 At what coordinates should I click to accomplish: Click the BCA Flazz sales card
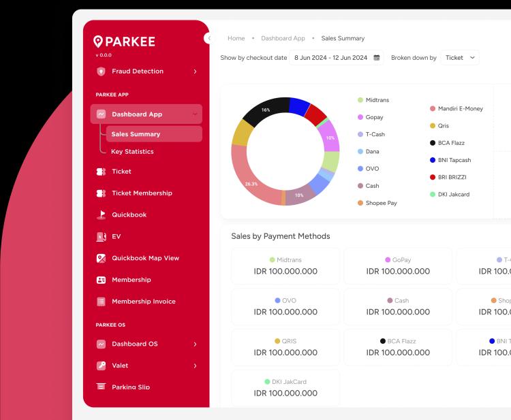(398, 347)
